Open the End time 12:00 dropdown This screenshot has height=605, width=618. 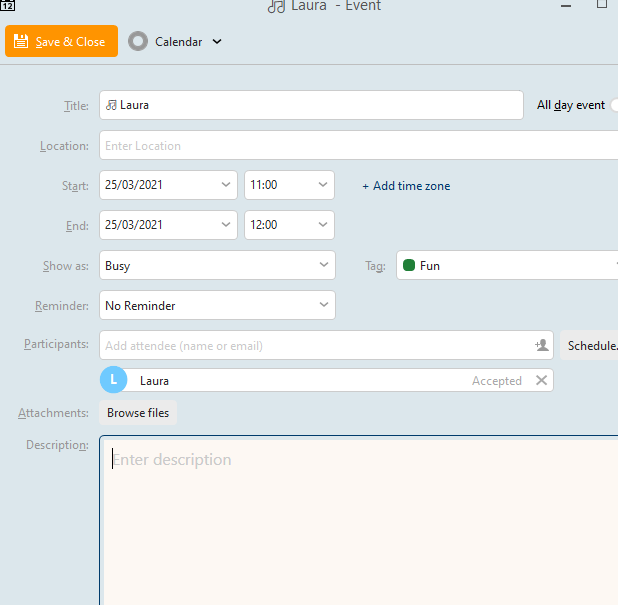323,225
